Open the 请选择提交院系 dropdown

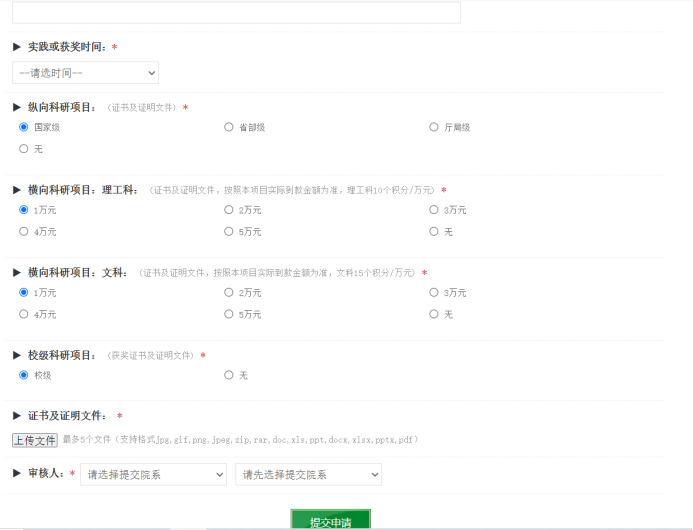(x=153, y=475)
